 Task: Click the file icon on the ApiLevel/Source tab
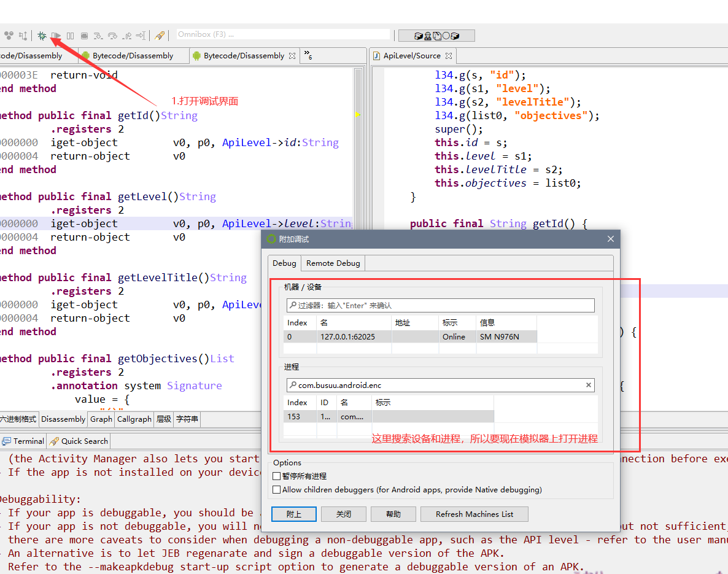click(x=376, y=56)
